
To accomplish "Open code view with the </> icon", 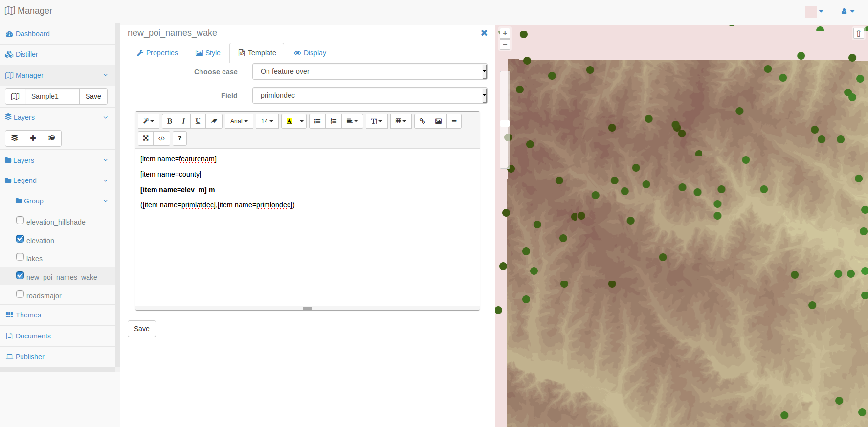I will [161, 138].
